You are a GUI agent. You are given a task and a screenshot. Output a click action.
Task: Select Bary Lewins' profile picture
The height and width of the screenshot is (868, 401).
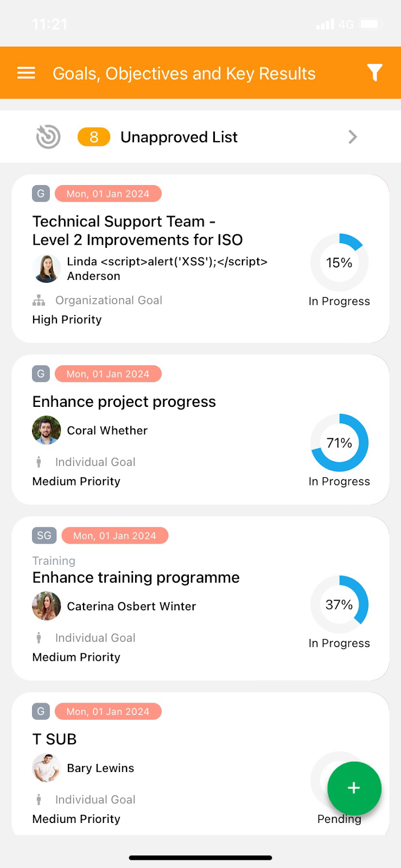[47, 768]
